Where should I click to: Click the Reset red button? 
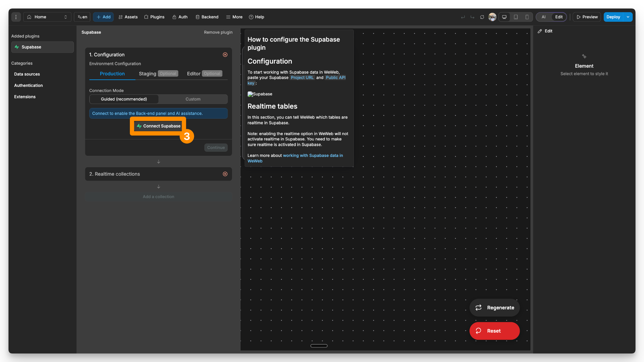494,331
